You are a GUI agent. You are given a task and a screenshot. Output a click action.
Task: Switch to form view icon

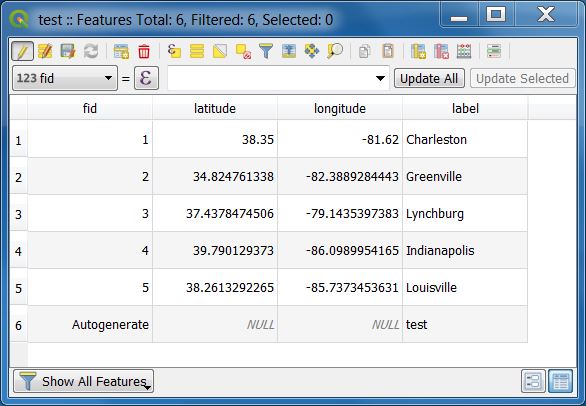(x=533, y=382)
